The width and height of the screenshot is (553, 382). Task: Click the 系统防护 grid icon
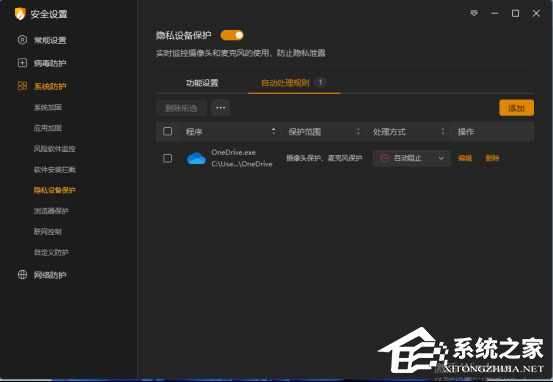click(22, 86)
